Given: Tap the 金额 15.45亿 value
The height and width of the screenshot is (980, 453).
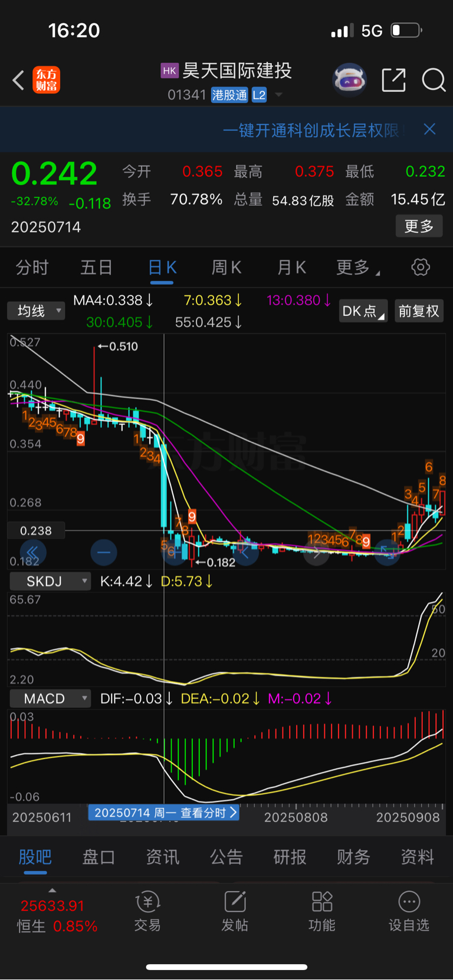Looking at the screenshot, I should pyautogui.click(x=418, y=200).
